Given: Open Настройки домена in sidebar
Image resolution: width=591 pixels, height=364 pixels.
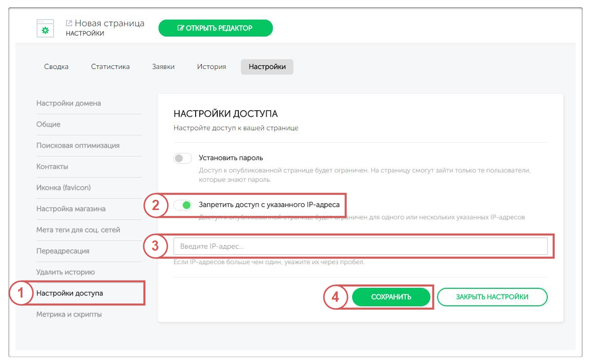Looking at the screenshot, I should pos(68,103).
